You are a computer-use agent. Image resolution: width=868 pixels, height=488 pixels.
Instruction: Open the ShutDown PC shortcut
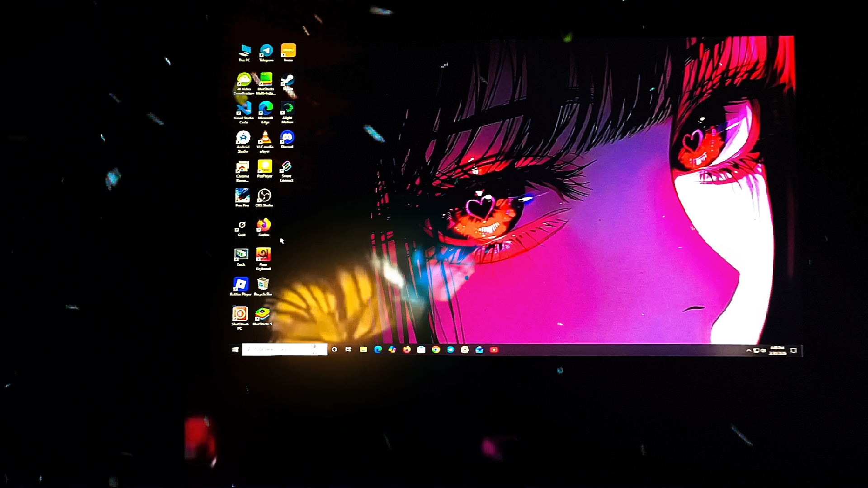click(x=240, y=318)
